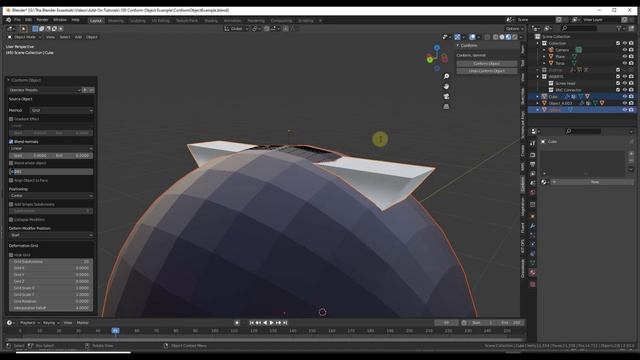
Task: Click the Z axis on navigation gizmo
Action: [437, 48]
